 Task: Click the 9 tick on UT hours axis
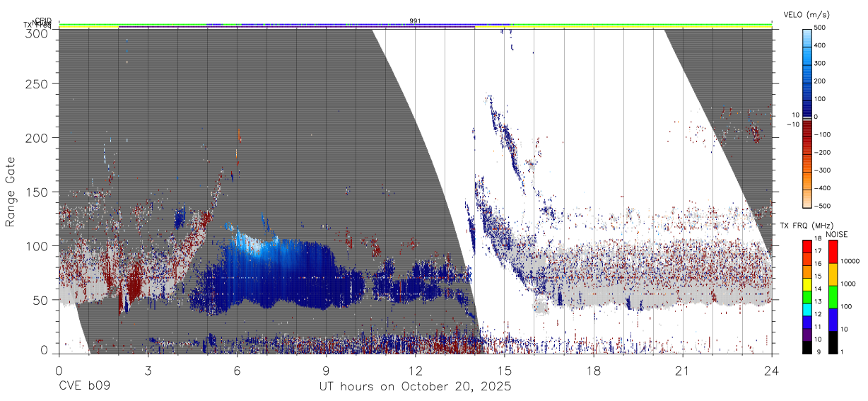326,370
